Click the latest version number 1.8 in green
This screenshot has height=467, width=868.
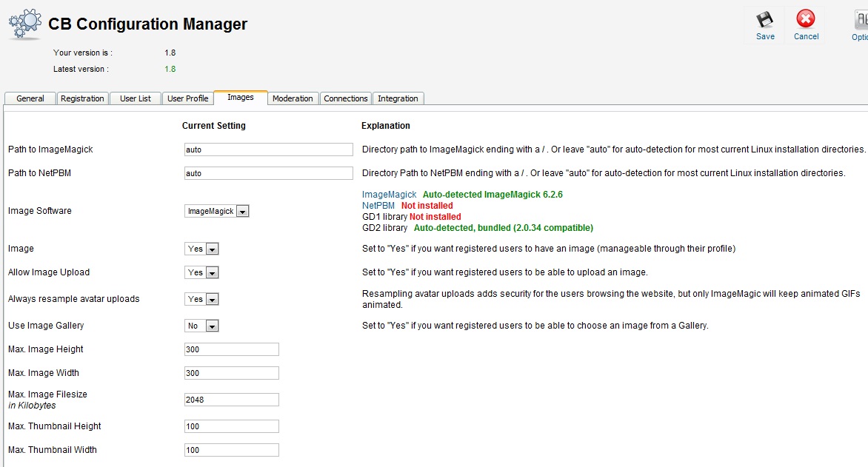click(170, 69)
